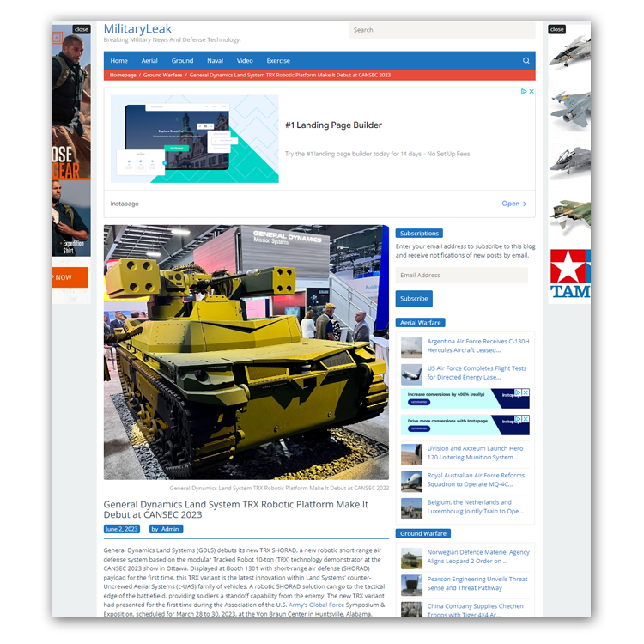Focus the Search field at the top
Viewport: 644px width, 644px height.
click(x=442, y=30)
